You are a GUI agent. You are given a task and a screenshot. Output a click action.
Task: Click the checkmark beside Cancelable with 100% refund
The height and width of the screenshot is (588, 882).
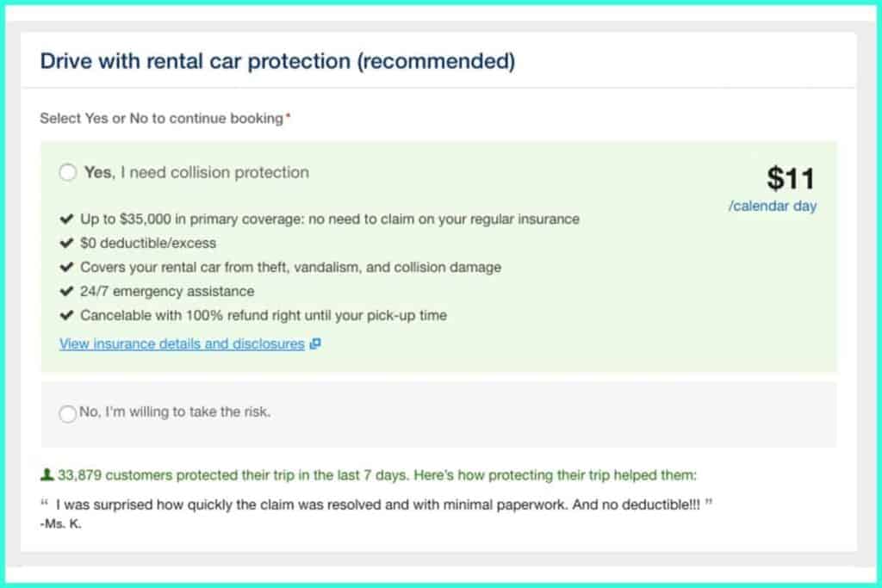tap(66, 315)
